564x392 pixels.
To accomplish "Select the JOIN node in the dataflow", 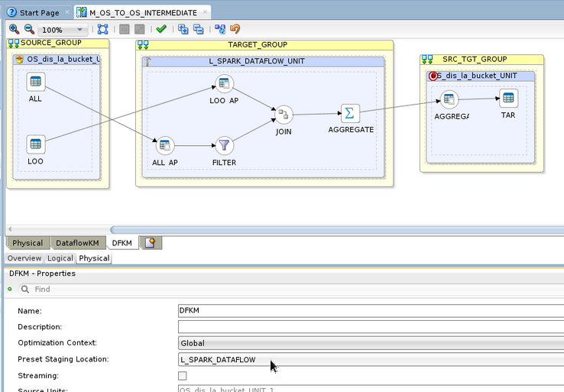I will coord(284,115).
